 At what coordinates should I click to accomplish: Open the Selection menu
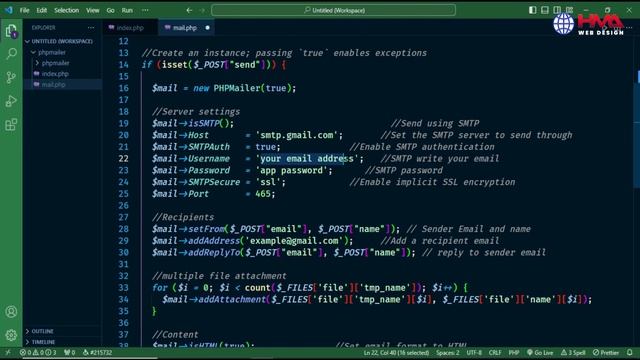(x=67, y=10)
